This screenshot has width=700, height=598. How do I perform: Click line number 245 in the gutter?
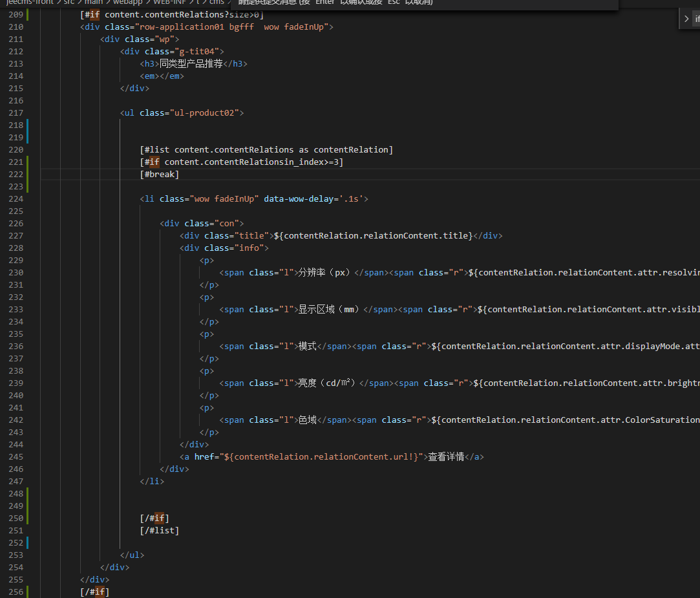16,456
